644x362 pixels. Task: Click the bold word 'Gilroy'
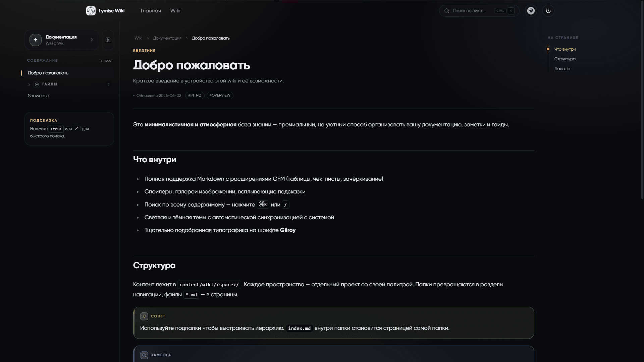287,230
